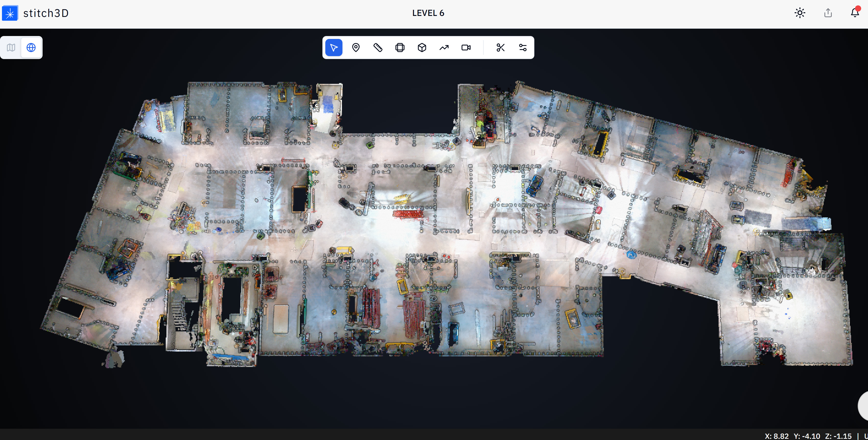This screenshot has width=868, height=440.
Task: Activate the location pin annotation tool
Action: click(356, 48)
